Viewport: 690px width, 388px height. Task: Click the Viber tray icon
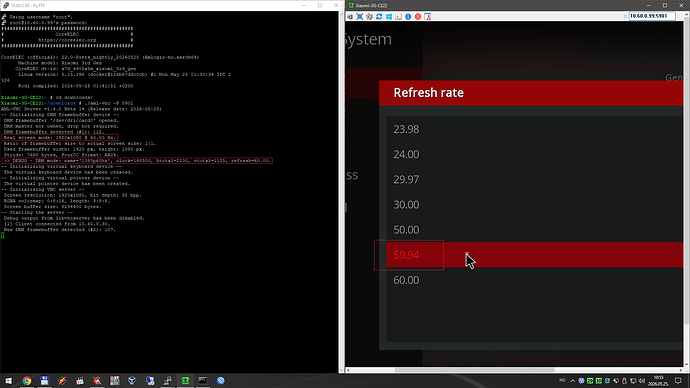(x=581, y=381)
